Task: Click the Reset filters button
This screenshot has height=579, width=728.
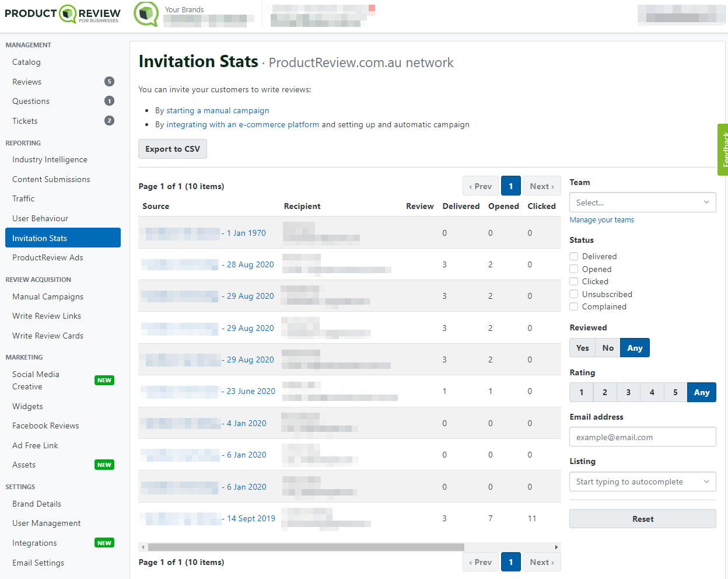Action: 643,519
